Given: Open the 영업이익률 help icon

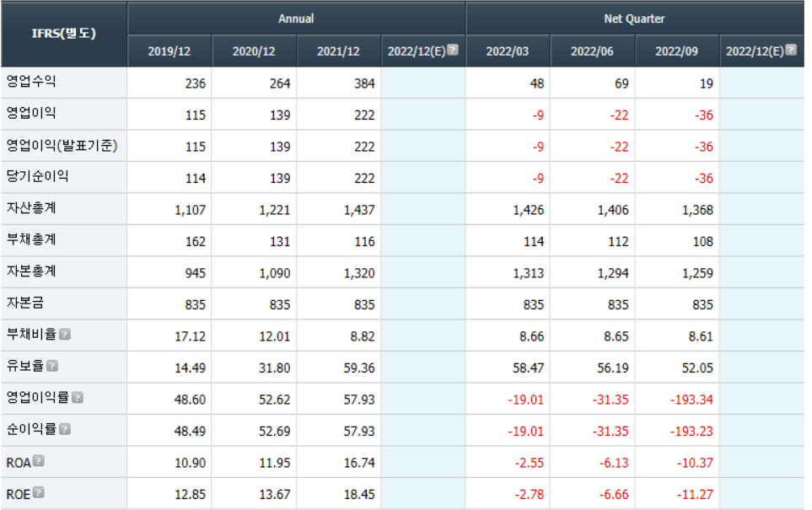Looking at the screenshot, I should (x=78, y=397).
